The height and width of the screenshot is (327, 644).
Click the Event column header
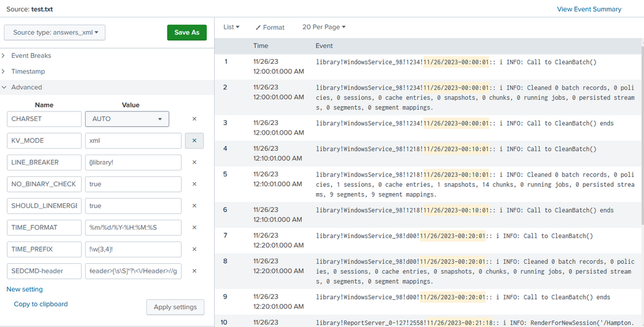324,46
